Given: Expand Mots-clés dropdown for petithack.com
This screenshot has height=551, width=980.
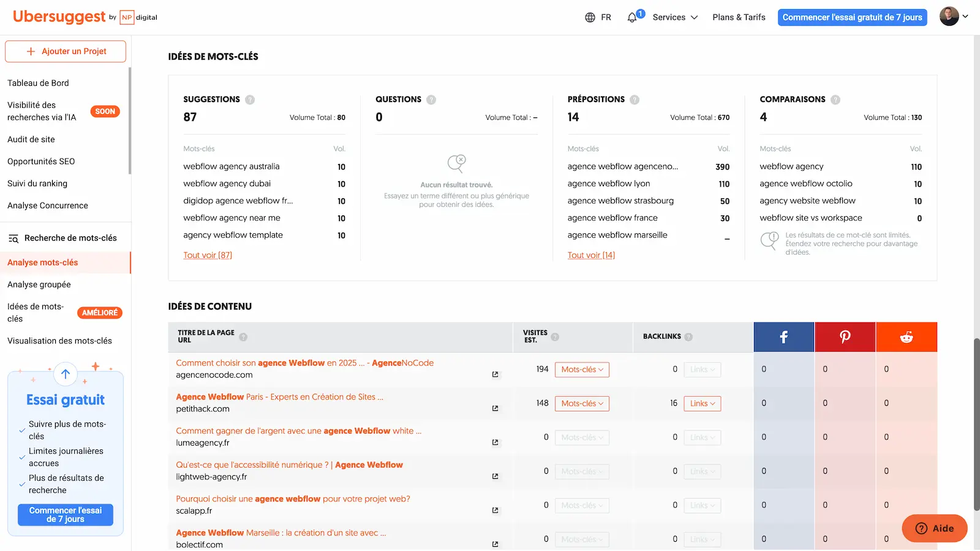Looking at the screenshot, I should [582, 403].
